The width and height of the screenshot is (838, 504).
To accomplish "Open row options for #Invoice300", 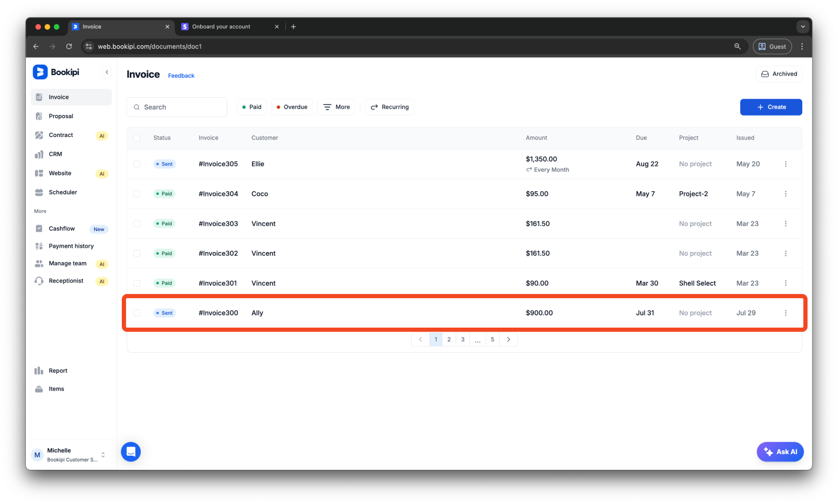I will 785,313.
